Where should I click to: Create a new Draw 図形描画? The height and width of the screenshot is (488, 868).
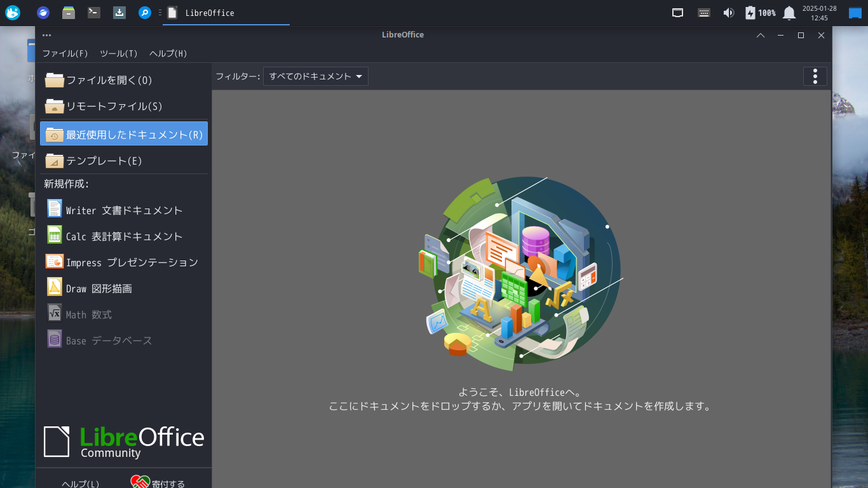pyautogui.click(x=124, y=288)
